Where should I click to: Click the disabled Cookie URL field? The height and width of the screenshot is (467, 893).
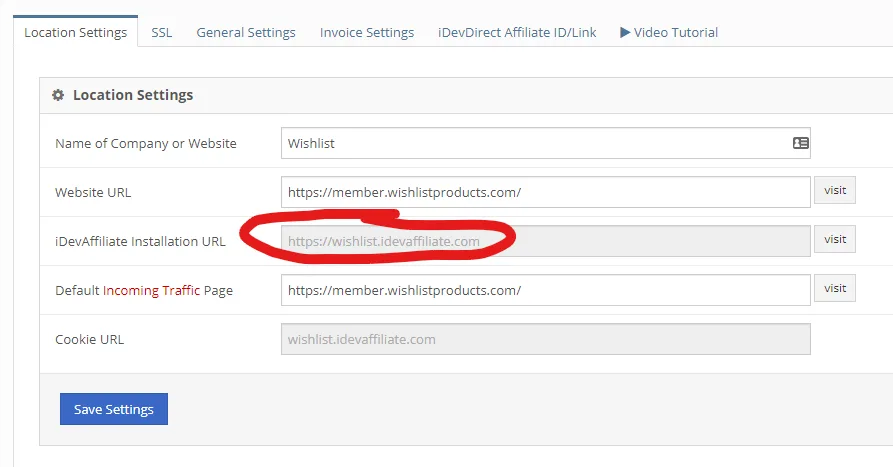coord(545,339)
